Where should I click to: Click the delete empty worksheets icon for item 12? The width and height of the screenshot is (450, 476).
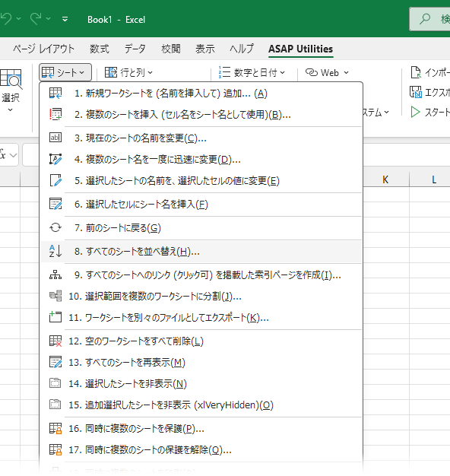55,341
